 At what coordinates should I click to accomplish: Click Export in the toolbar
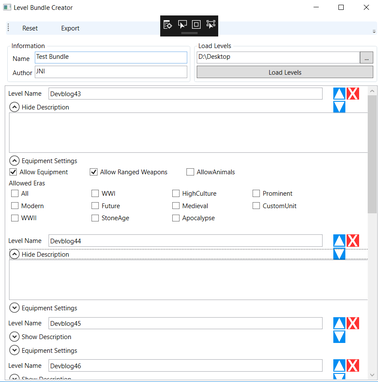point(70,28)
